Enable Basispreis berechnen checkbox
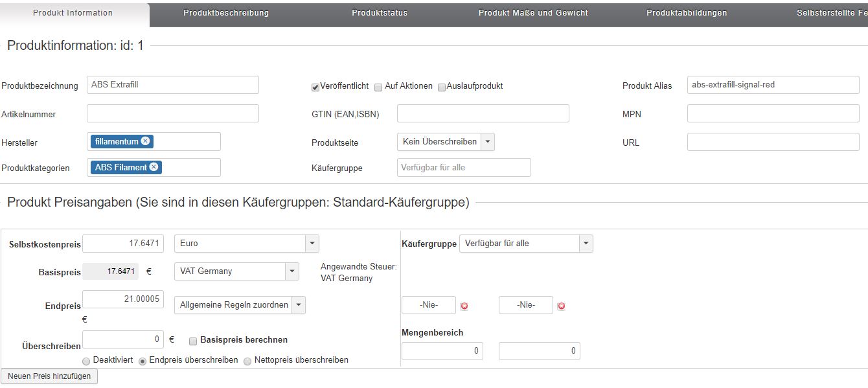The image size is (868, 388). tap(193, 341)
